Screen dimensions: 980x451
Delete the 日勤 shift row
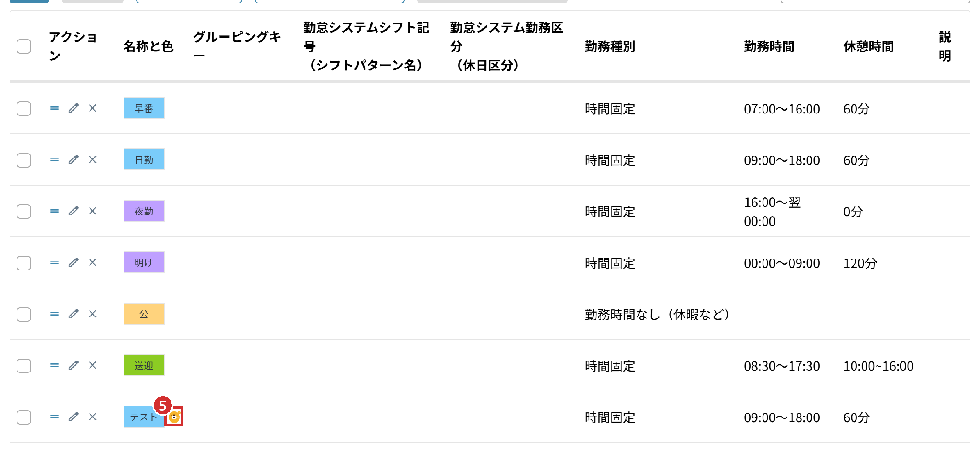click(93, 159)
